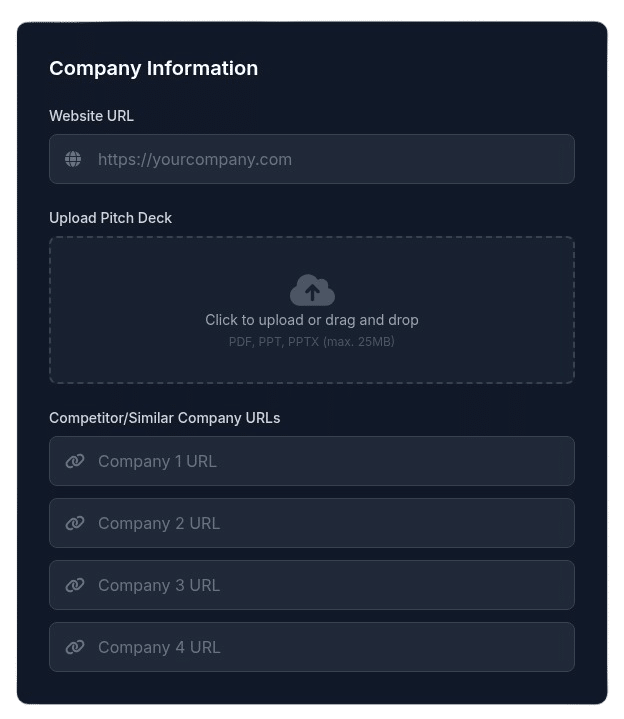Click the link icon beside Company 2 URL
The height and width of the screenshot is (719, 624).
(x=74, y=523)
